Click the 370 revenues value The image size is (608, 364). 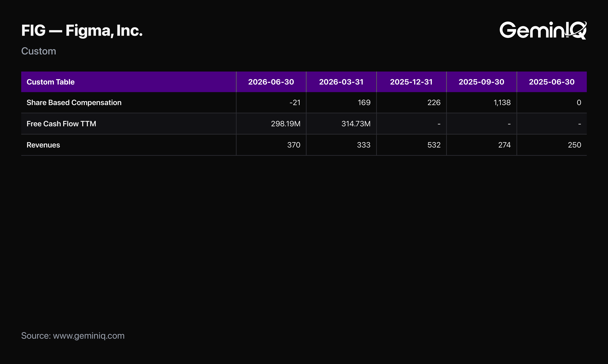(x=294, y=145)
